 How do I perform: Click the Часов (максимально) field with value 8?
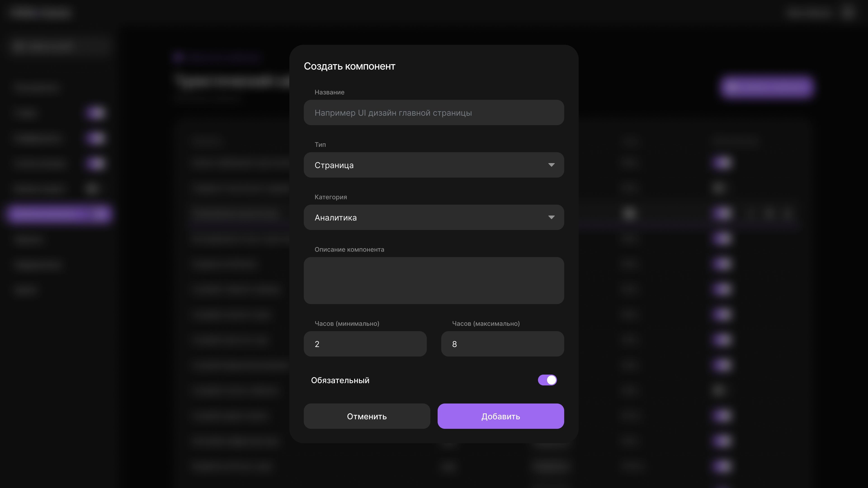[x=502, y=344]
